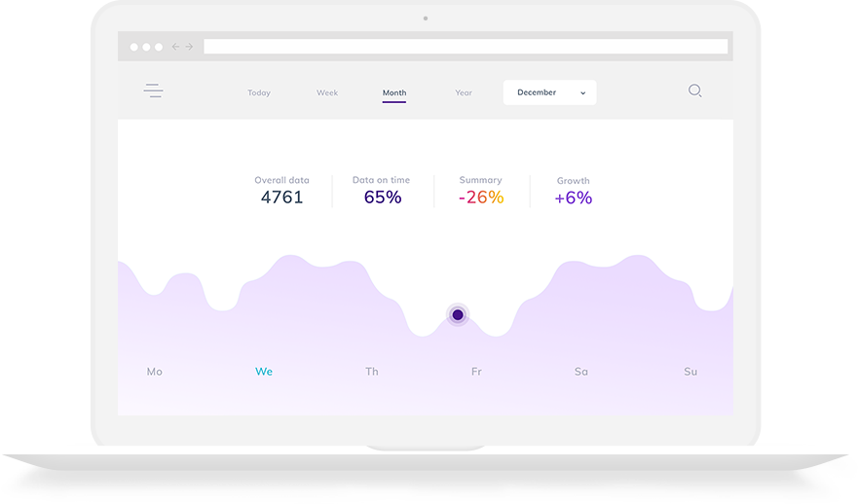Click the browser forward arrow
This screenshot has height=504, width=858.
click(x=189, y=47)
